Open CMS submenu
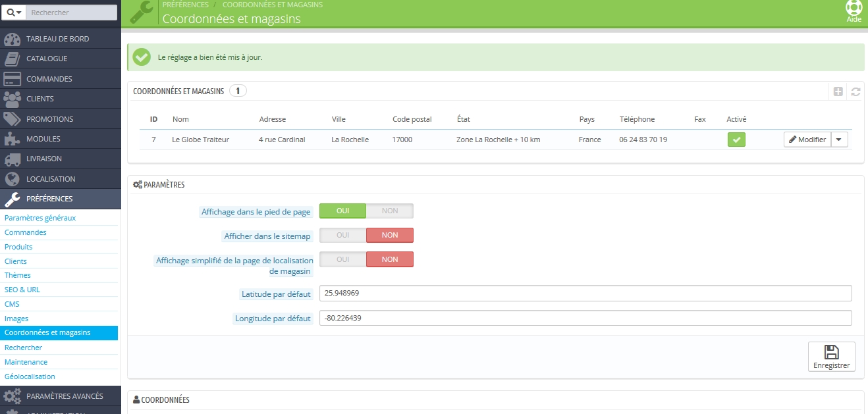The width and height of the screenshot is (868, 414). click(x=12, y=304)
